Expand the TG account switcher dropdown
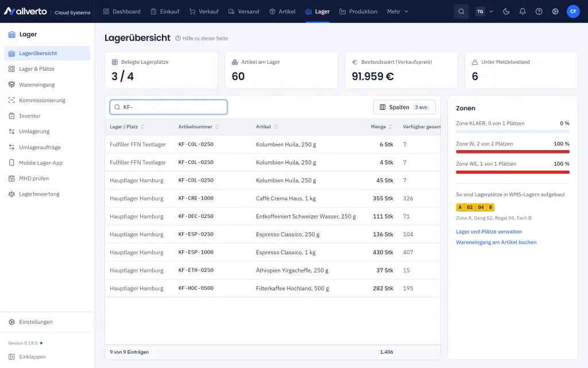This screenshot has width=588, height=368. 484,11
